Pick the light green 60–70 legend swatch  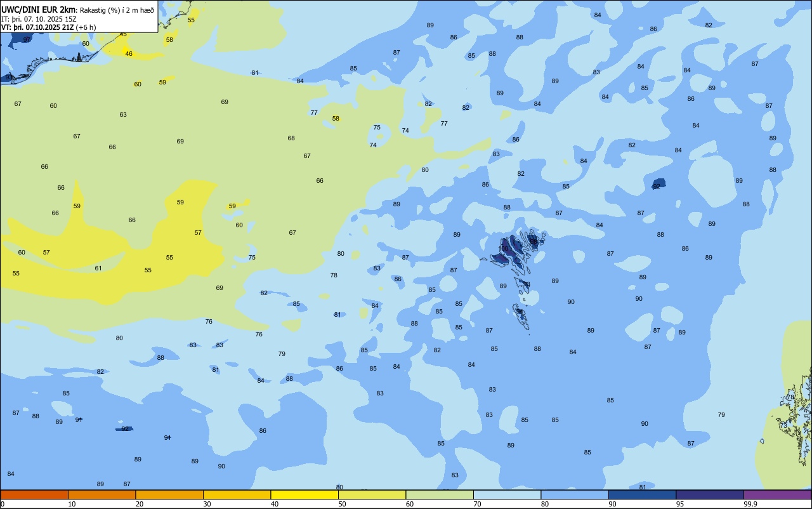(440, 494)
